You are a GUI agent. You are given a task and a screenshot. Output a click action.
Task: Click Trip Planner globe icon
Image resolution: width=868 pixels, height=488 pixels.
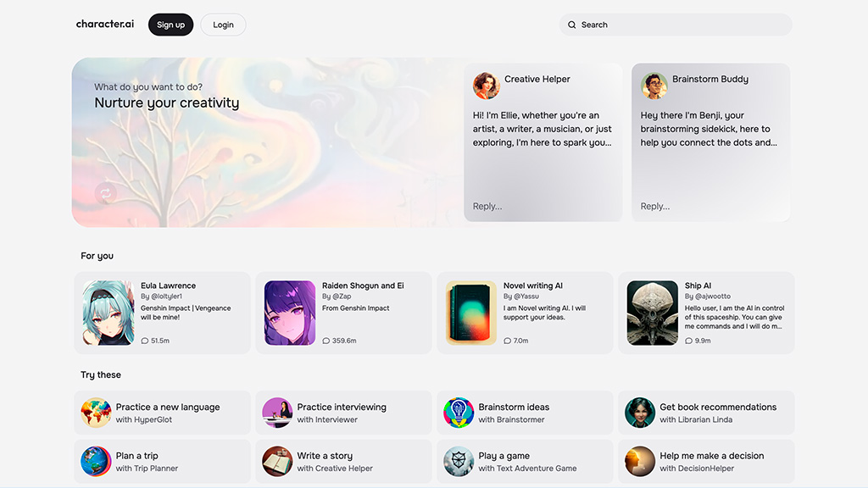[96, 462]
